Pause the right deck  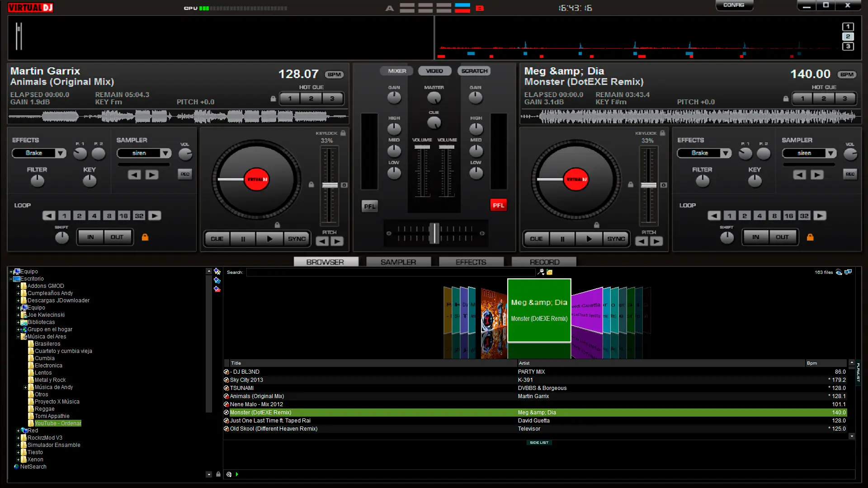pos(562,239)
